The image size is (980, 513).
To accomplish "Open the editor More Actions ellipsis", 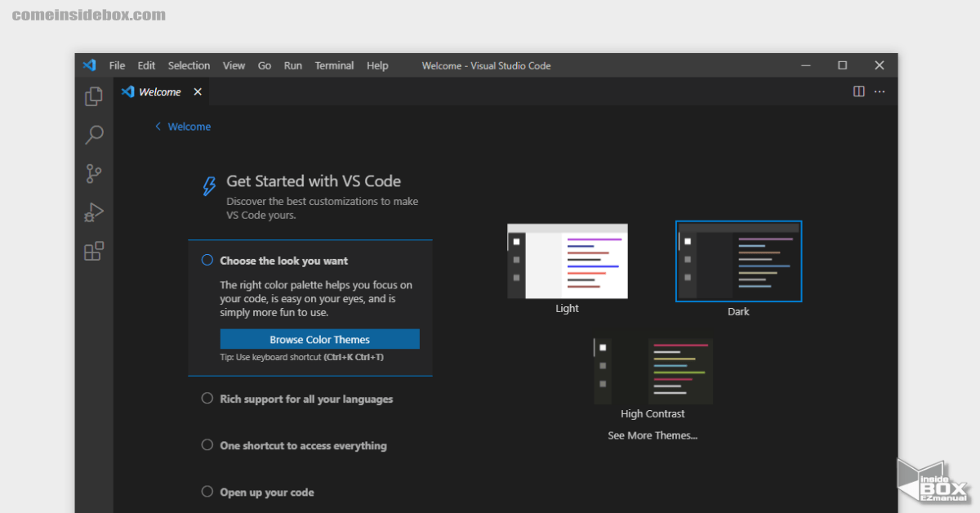I will coord(880,91).
